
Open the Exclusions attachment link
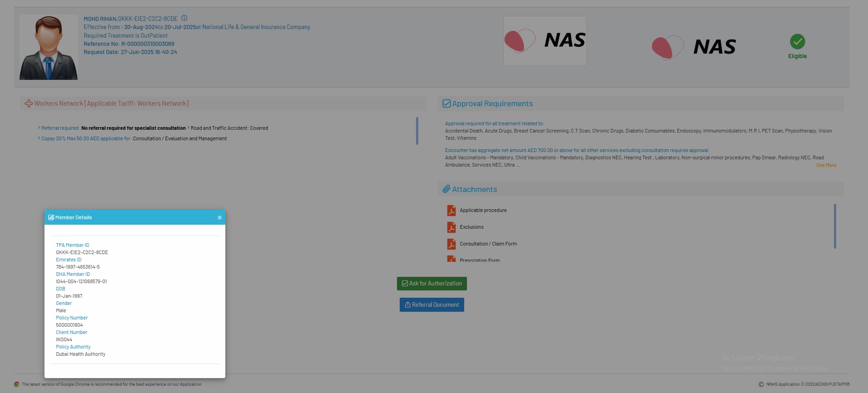[x=471, y=227]
